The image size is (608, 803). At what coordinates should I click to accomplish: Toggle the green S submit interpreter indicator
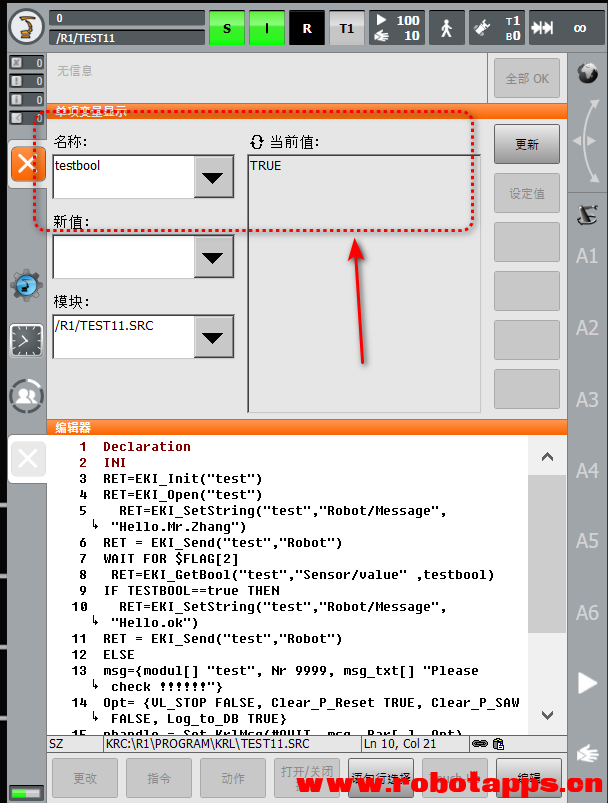point(227,28)
